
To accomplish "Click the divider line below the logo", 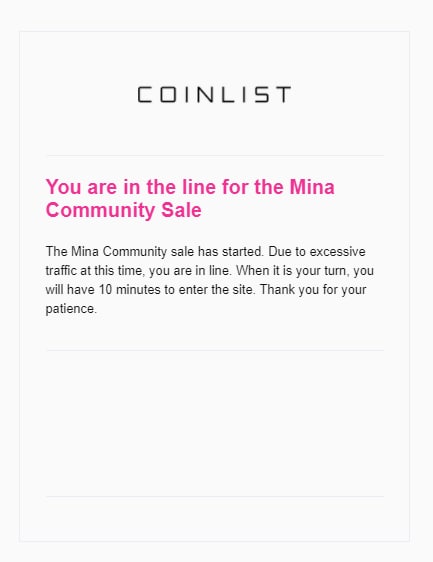I will click(215, 156).
